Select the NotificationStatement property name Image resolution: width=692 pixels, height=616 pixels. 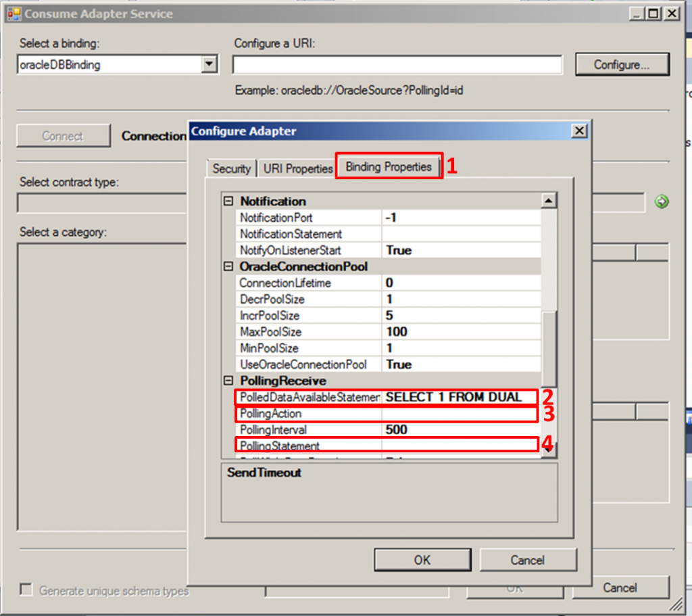[x=291, y=234]
